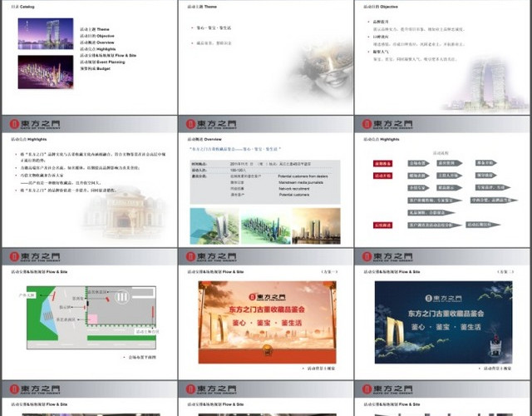Click the 'Network recruitment' text
Viewport: 532px width, 416px height.
click(x=294, y=189)
